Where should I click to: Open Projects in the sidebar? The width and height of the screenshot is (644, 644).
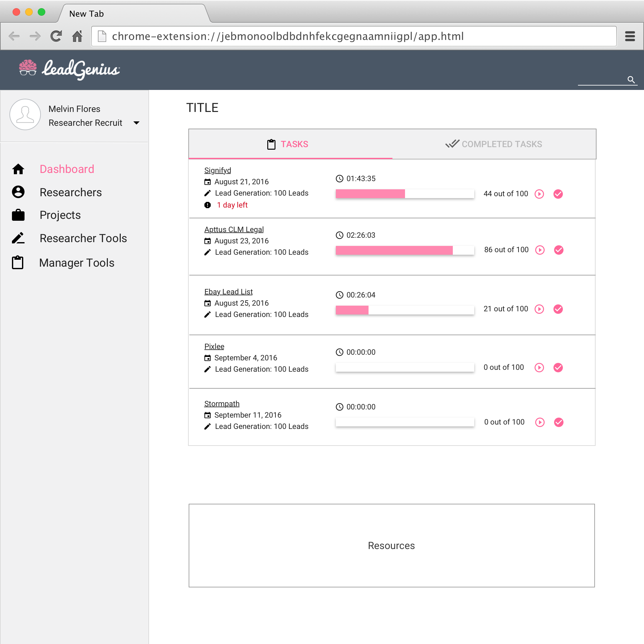click(60, 215)
